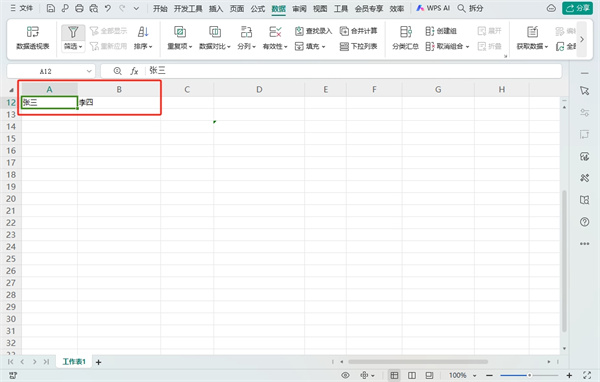Expand the 排序 sort dropdown
This screenshot has height=382, width=600.
coord(143,46)
